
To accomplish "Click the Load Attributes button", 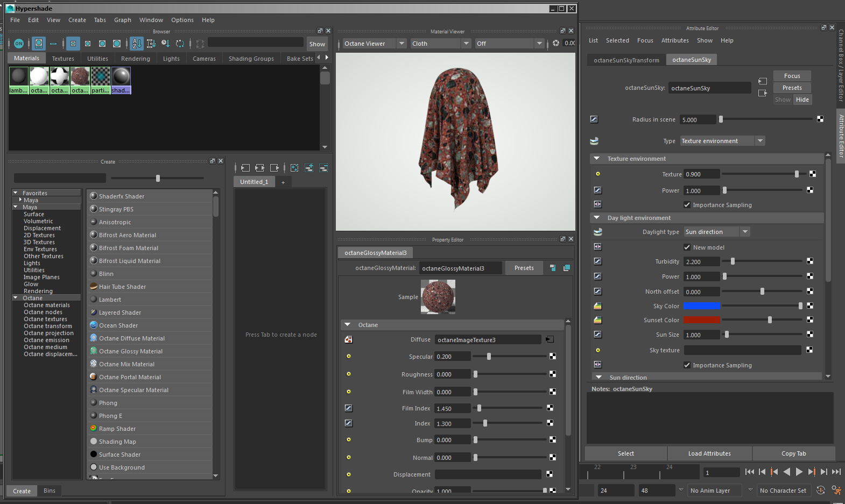I will (709, 453).
